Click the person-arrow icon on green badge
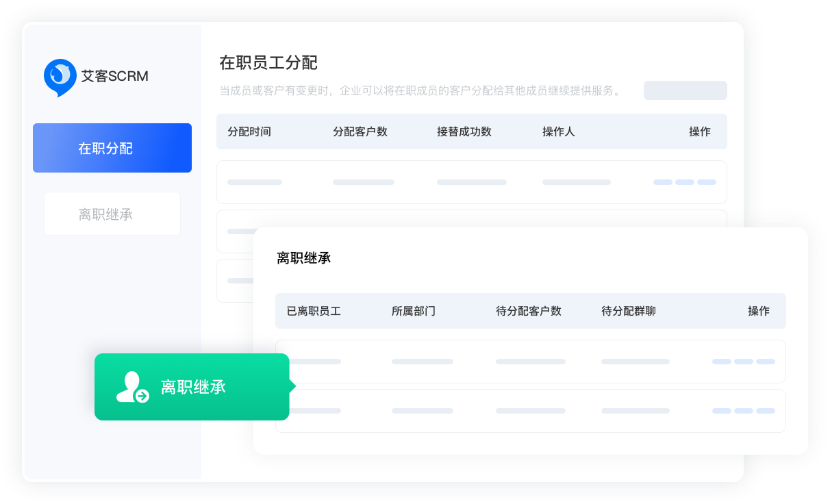The width and height of the screenshot is (830, 504). point(132,387)
